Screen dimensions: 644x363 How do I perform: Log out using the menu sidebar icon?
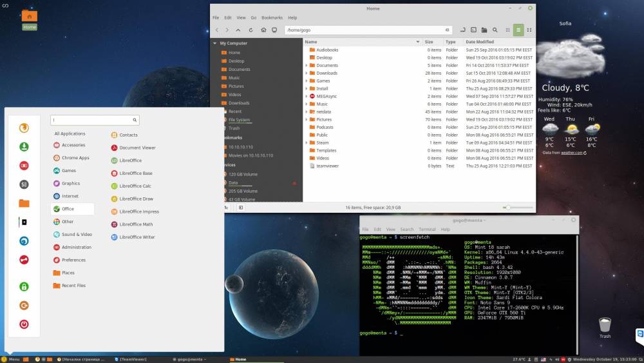[x=24, y=306]
